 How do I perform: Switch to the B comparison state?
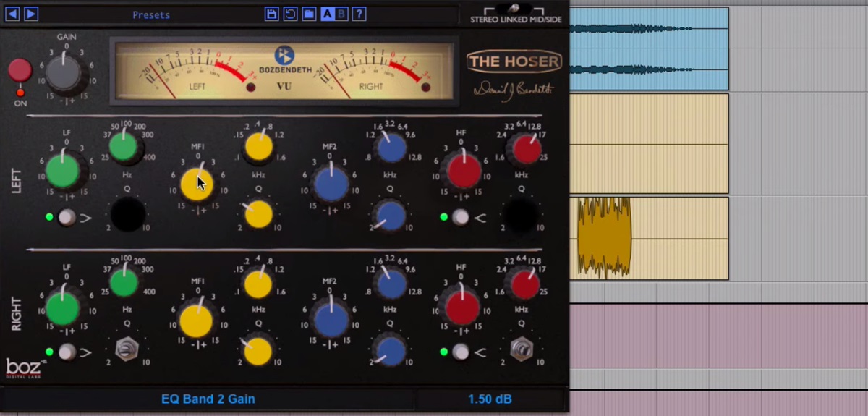click(x=341, y=14)
